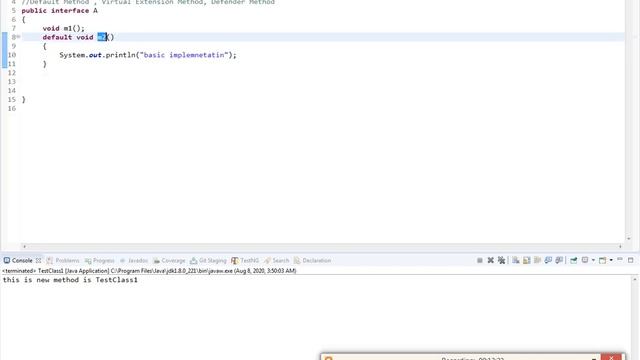640x360 pixels.
Task: Toggle show console when standard error changes
Action: [559, 260]
